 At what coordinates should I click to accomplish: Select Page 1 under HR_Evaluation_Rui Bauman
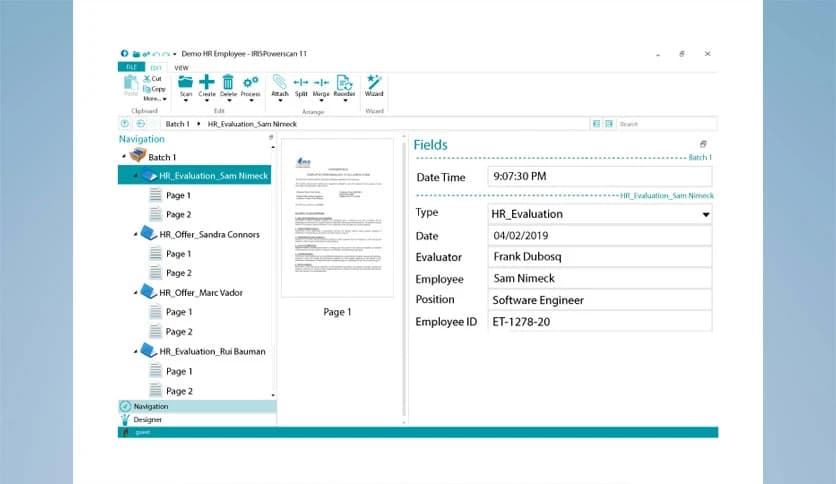(x=179, y=371)
